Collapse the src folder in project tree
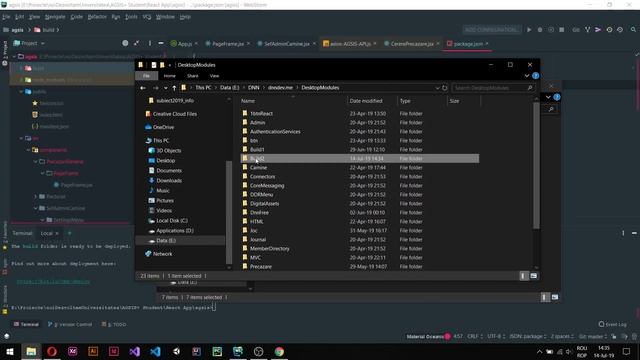This screenshot has height=360, width=640. click(21, 138)
